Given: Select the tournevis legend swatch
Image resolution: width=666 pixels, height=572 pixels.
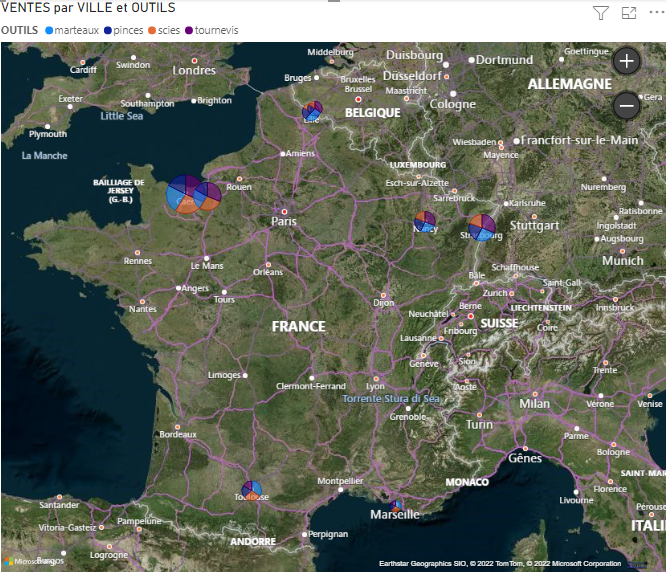Looking at the screenshot, I should click(x=189, y=31).
